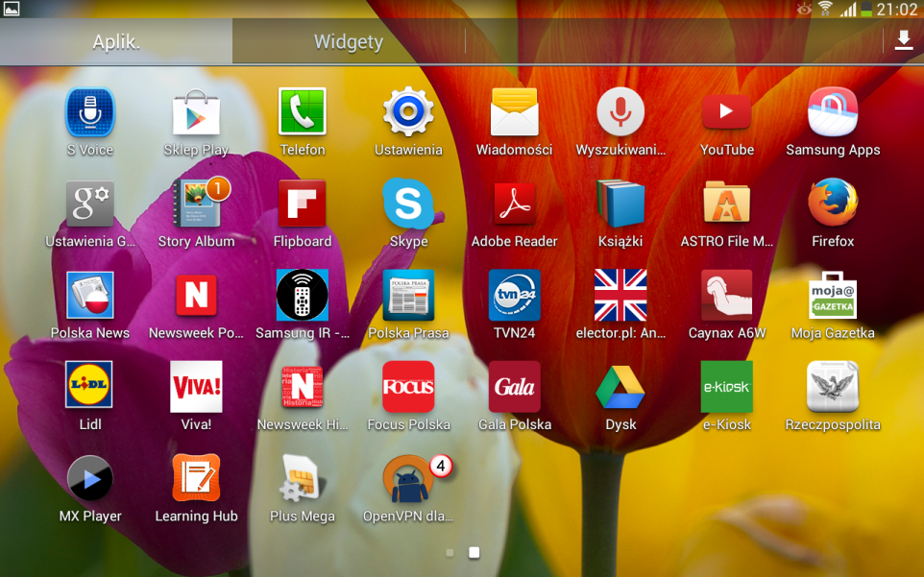Open Polska News app
Image resolution: width=924 pixels, height=577 pixels.
tap(89, 295)
